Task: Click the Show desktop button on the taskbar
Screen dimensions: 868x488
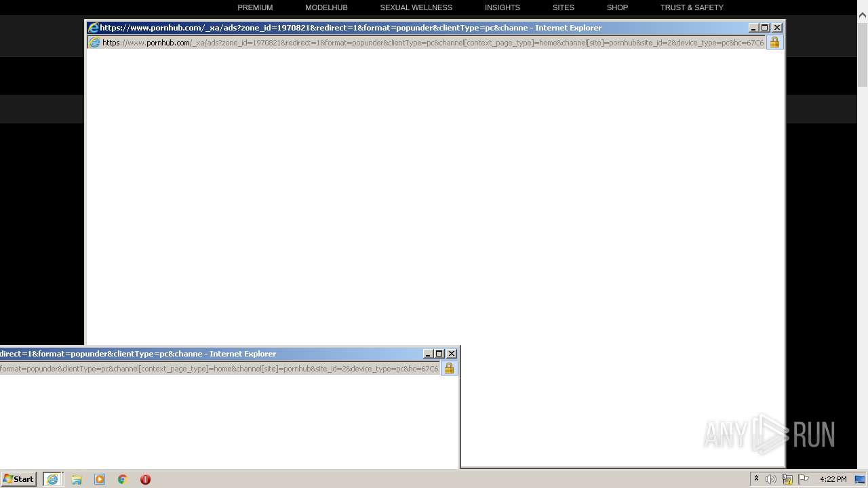Action: click(861, 479)
